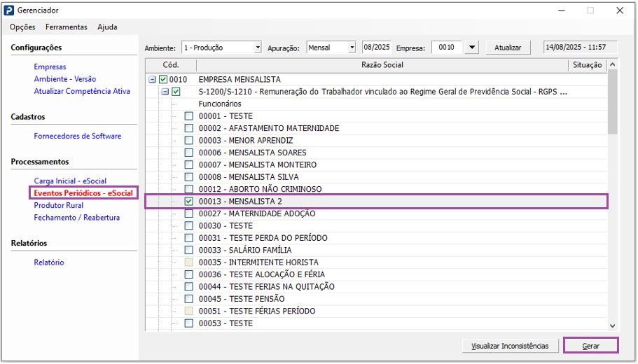Check 00006 - MENSALISTA SOARES checkbox
The image size is (638, 364).
pyautogui.click(x=189, y=153)
